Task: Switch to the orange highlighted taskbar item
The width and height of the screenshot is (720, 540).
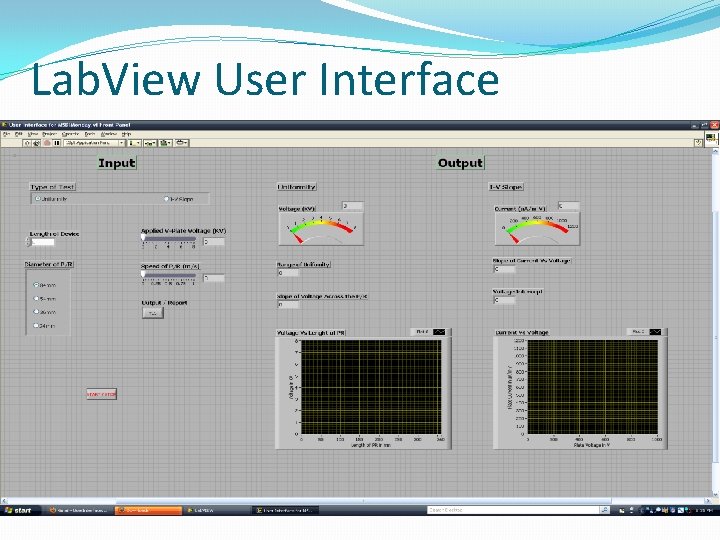Action: (148, 510)
